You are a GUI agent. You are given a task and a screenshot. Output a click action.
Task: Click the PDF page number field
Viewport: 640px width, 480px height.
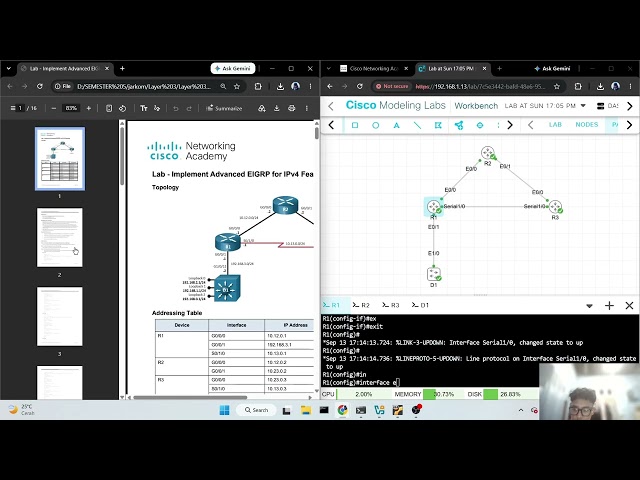(20, 108)
